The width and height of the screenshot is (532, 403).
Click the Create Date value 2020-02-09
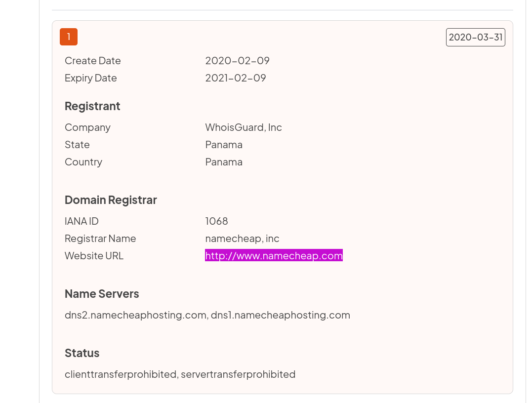pyautogui.click(x=237, y=61)
